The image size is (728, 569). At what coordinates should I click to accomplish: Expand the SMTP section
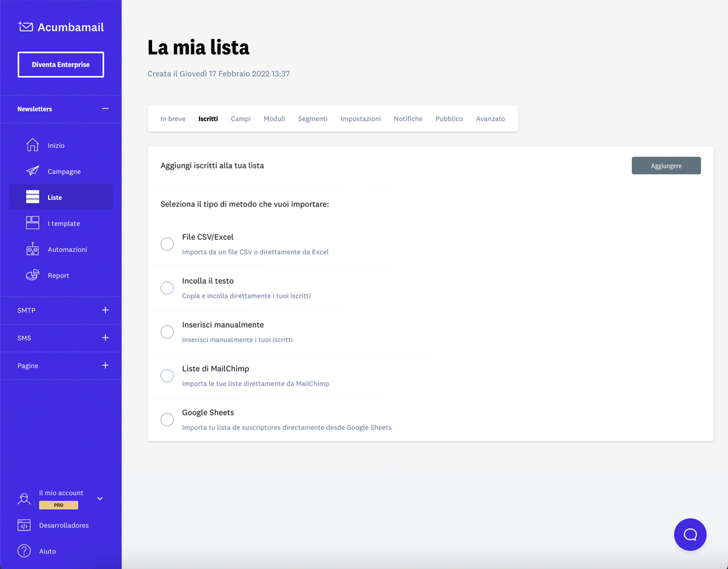pos(105,310)
